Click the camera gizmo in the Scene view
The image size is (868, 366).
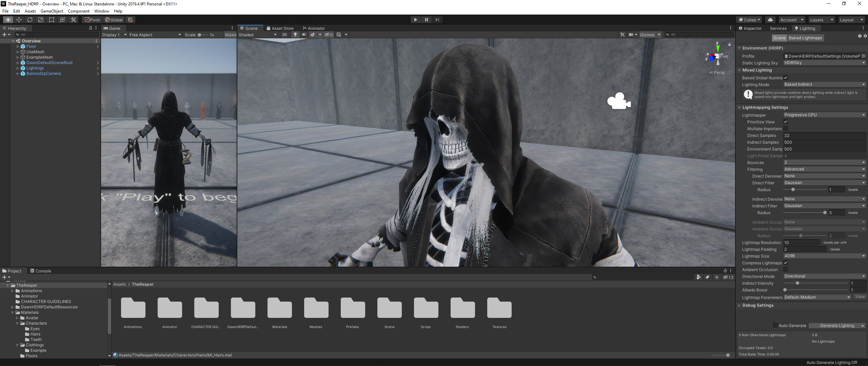[x=619, y=101]
